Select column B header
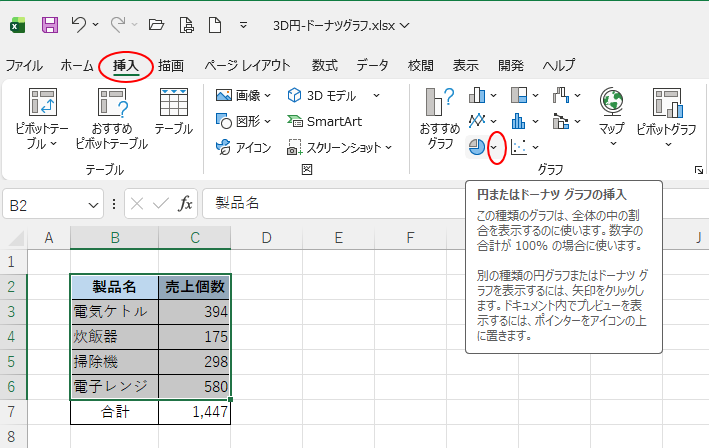 [x=115, y=238]
